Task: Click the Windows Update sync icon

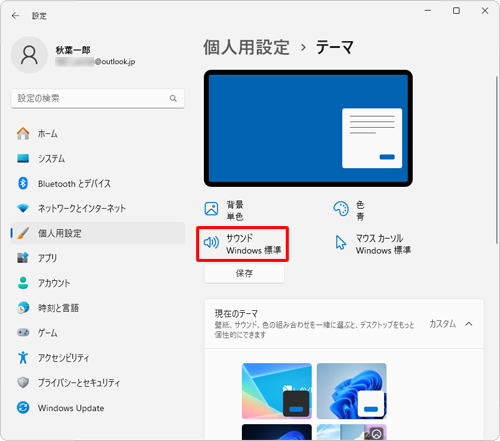Action: [23, 407]
